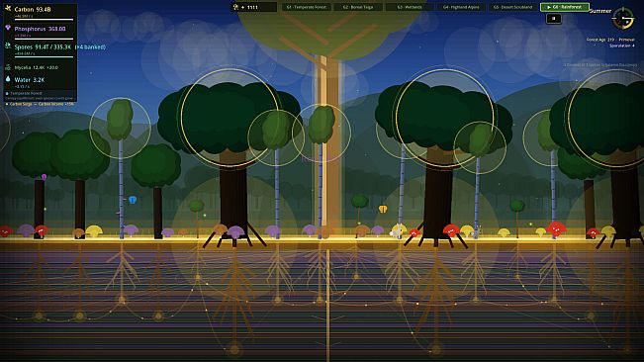The height and width of the screenshot is (362, 644).
Task: Click the 'Sporulation 4' readout
Action: 622,45
